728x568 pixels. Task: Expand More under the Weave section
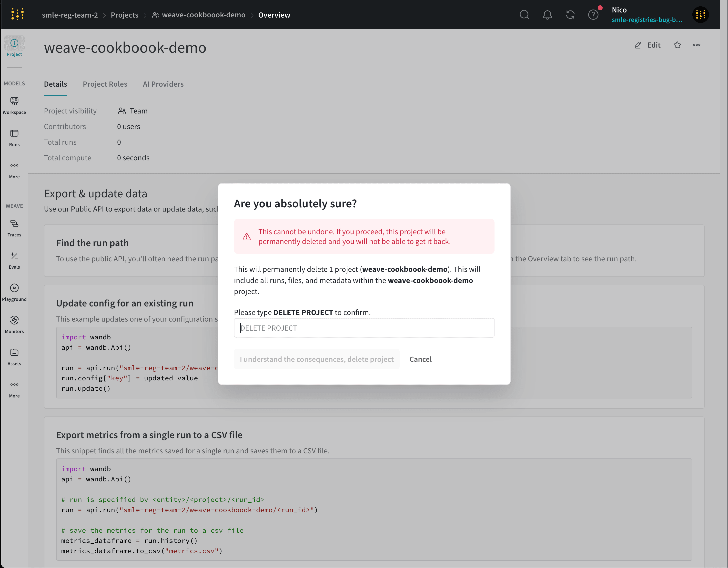pyautogui.click(x=14, y=388)
